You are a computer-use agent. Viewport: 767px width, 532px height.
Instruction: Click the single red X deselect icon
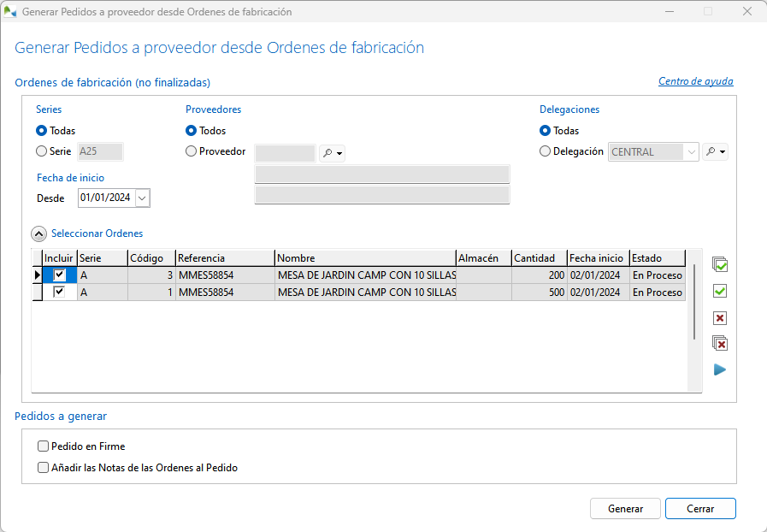click(720, 318)
